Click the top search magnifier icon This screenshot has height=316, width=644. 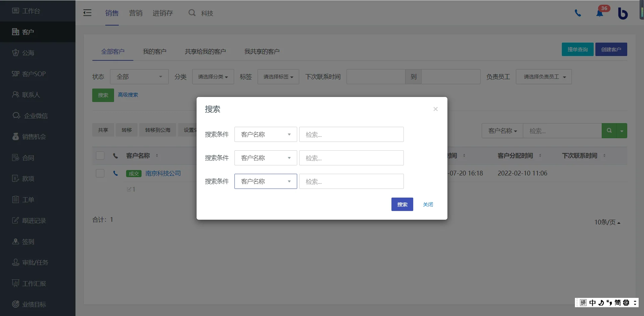click(192, 13)
